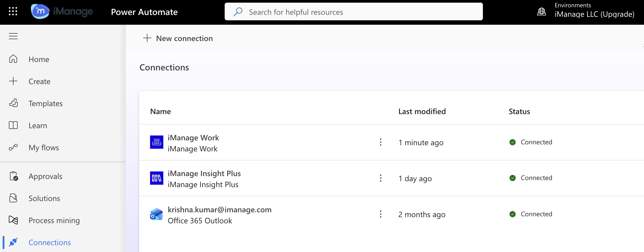Screen dimensions: 644x252
Task: Sort by the Name column header
Action: click(160, 111)
